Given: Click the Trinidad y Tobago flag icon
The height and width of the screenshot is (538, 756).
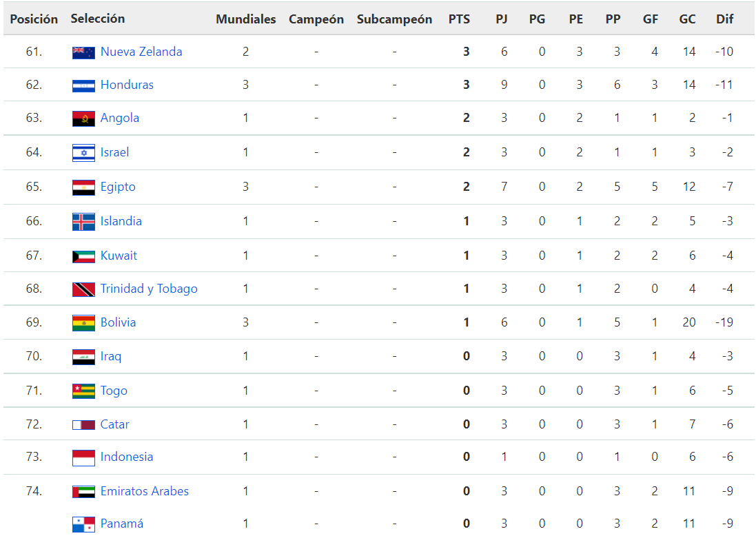Looking at the screenshot, I should pyautogui.click(x=83, y=289).
